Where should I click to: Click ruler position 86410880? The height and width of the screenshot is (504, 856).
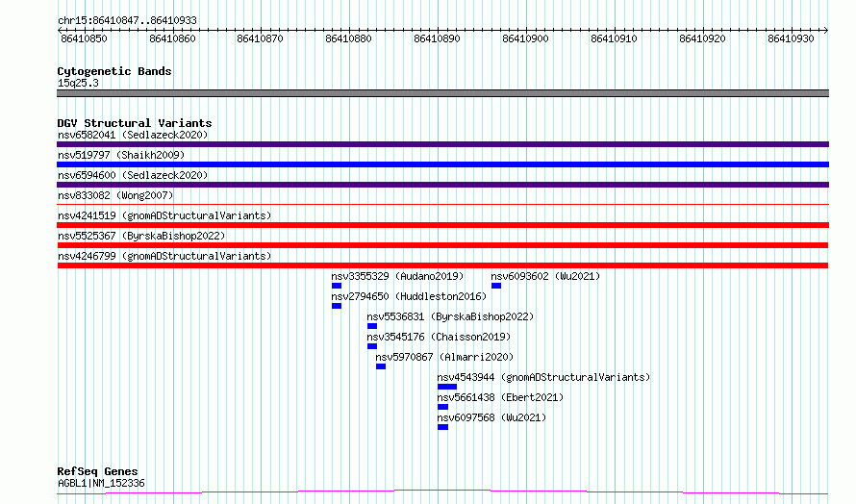348,38
